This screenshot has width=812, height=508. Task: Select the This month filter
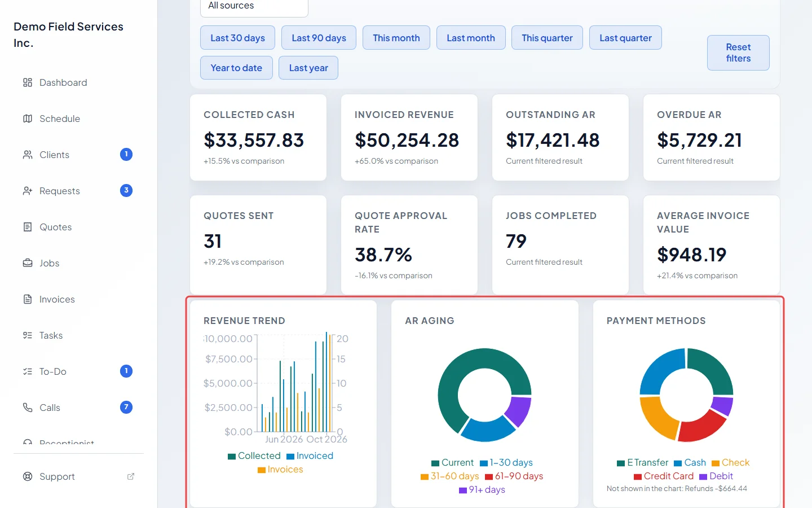pyautogui.click(x=396, y=38)
